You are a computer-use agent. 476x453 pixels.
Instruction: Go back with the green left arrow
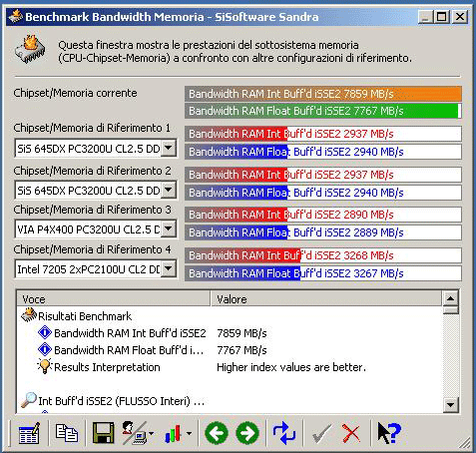click(x=217, y=433)
